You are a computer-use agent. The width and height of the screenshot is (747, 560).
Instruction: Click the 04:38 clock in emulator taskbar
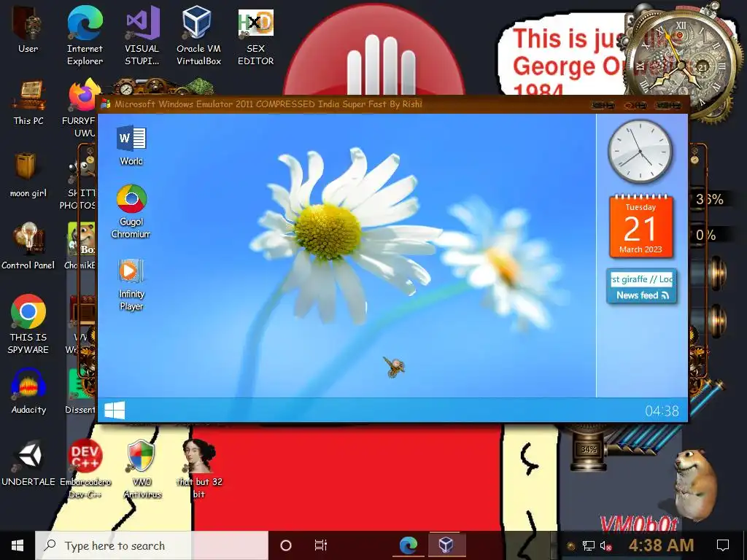[662, 411]
